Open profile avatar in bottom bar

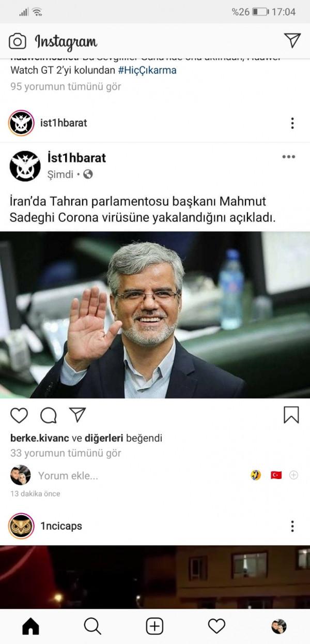(279, 626)
